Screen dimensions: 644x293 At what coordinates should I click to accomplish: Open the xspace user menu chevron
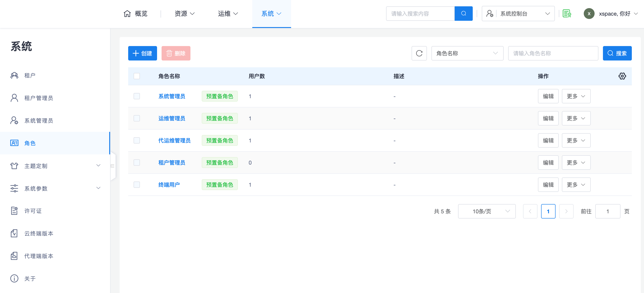[x=636, y=14]
